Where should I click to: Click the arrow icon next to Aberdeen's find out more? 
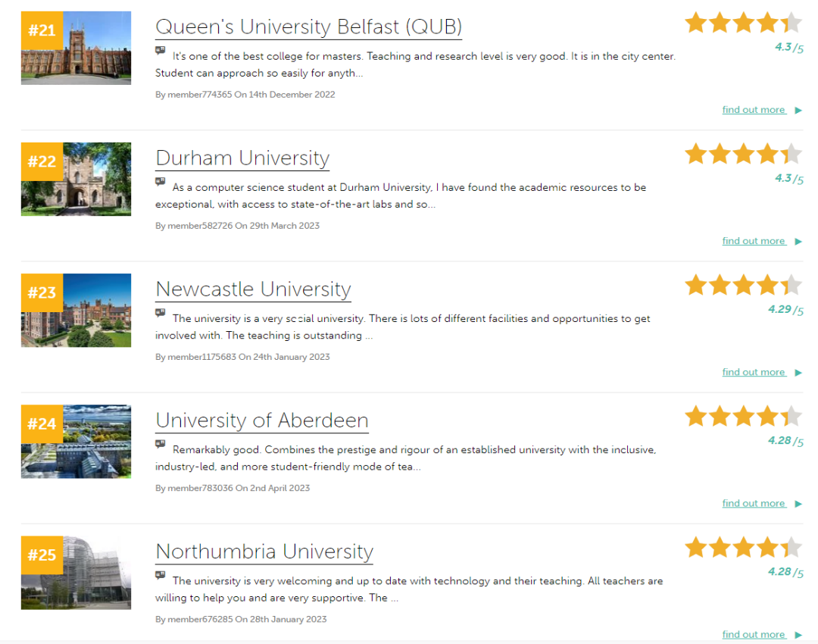click(x=798, y=503)
